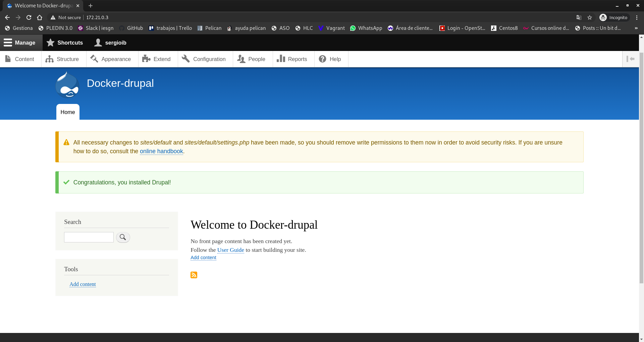Subscribe via the RSS feed icon
The image size is (644, 342).
(x=194, y=275)
